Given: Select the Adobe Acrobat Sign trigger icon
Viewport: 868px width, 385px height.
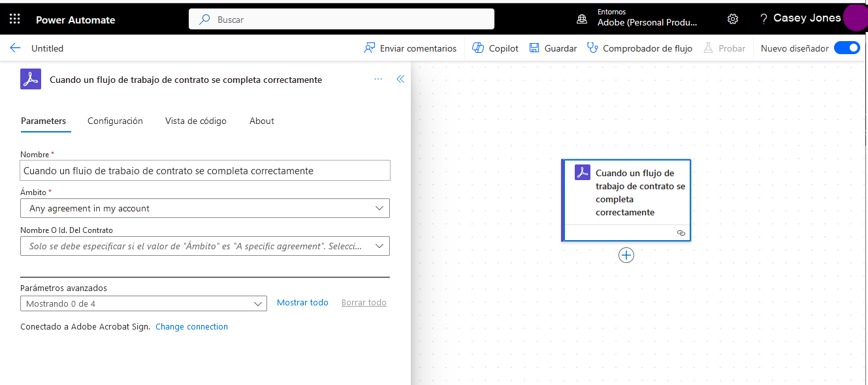Looking at the screenshot, I should coord(30,78).
